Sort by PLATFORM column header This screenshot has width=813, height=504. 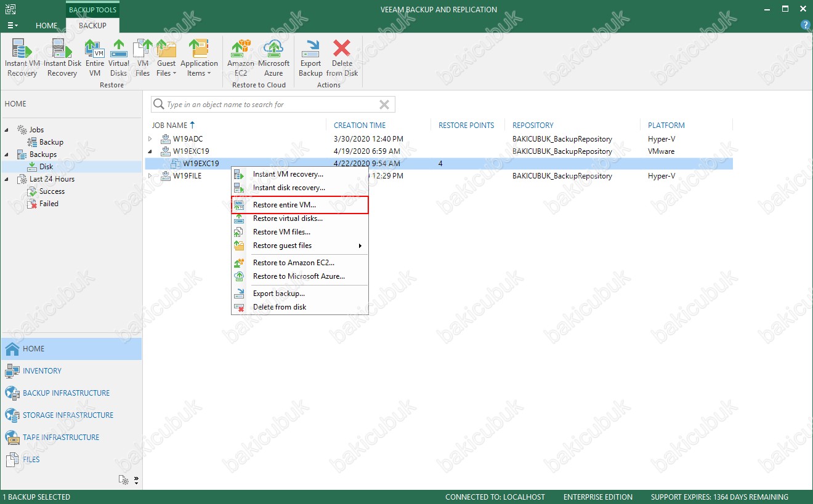tap(666, 125)
